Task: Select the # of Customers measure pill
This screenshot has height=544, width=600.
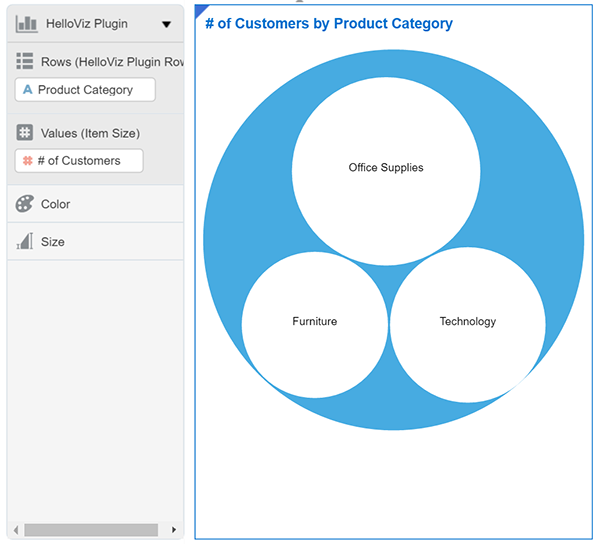Action: pos(79,161)
